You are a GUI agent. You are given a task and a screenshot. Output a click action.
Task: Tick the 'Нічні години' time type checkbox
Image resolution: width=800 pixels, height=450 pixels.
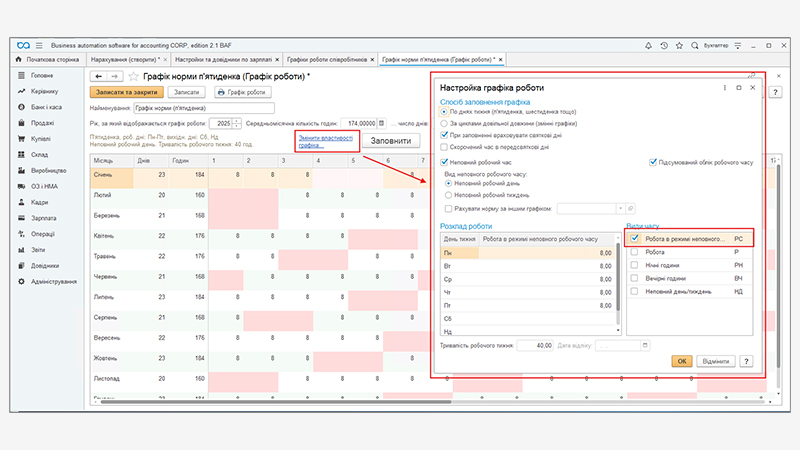click(x=635, y=263)
